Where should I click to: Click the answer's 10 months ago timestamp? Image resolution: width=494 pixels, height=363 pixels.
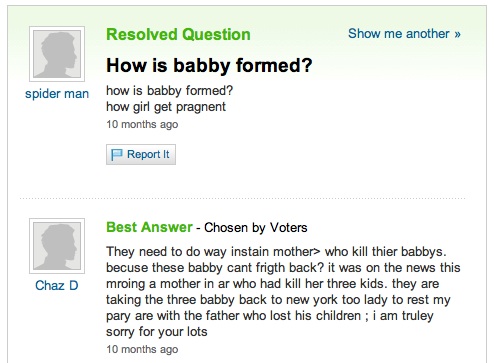pos(142,349)
